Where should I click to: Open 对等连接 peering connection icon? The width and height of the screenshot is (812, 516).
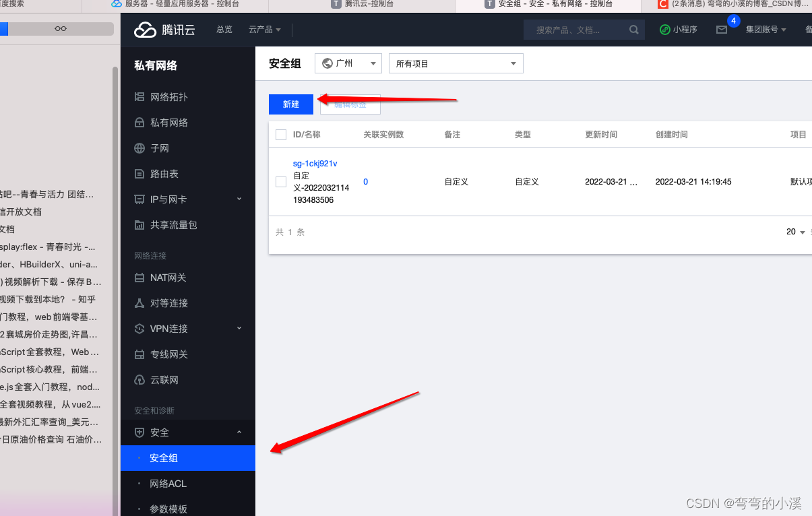(138, 302)
